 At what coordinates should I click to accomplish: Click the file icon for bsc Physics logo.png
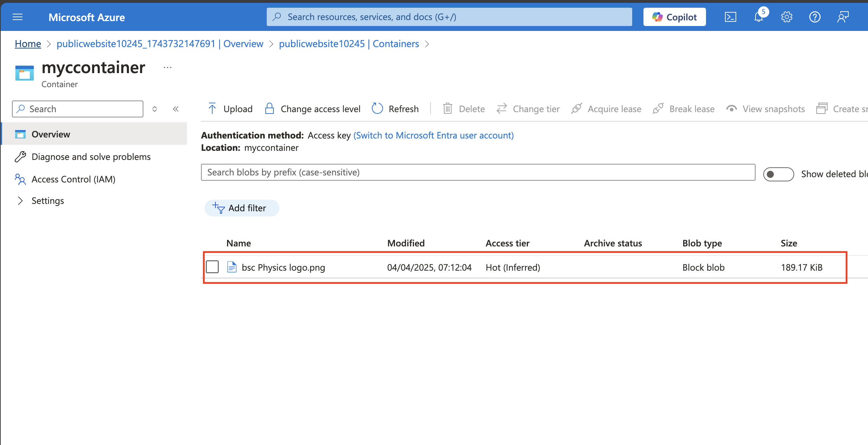click(232, 267)
